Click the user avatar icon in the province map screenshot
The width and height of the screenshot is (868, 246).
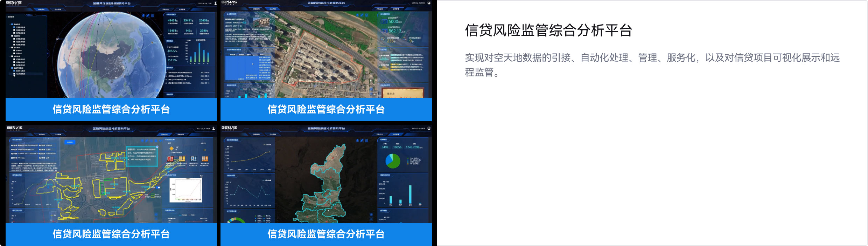point(429,128)
